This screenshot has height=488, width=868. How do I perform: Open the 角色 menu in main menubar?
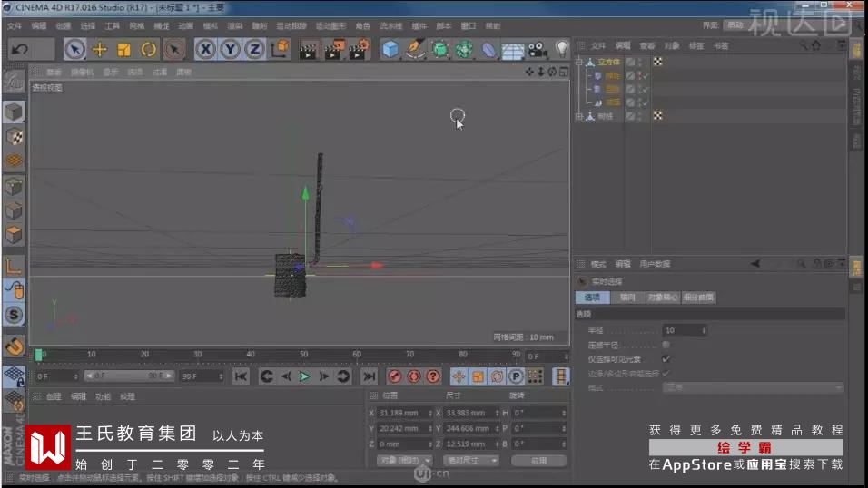(362, 26)
